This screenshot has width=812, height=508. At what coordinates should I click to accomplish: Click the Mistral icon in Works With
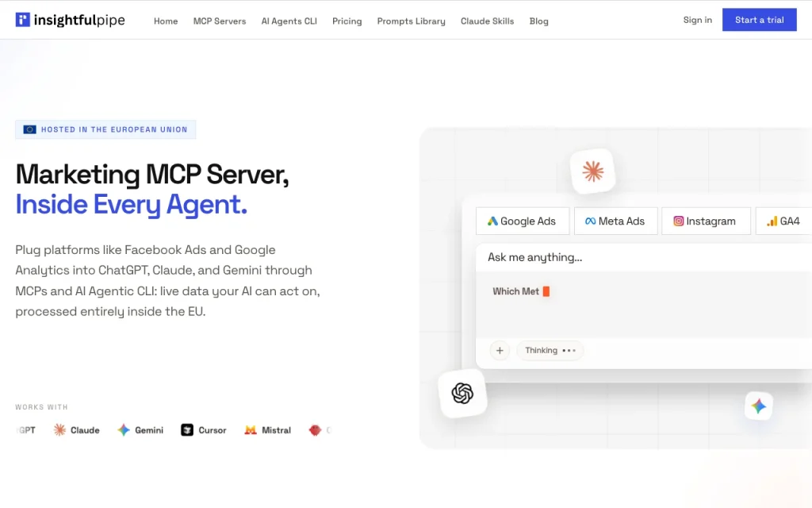point(251,429)
